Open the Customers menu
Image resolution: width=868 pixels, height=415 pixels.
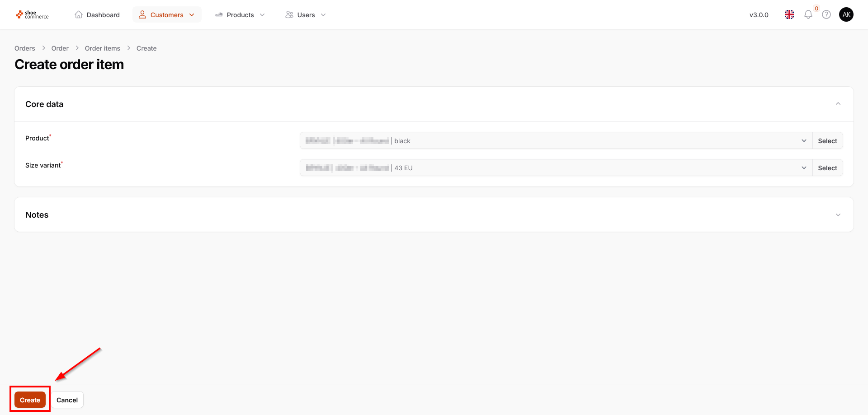167,14
